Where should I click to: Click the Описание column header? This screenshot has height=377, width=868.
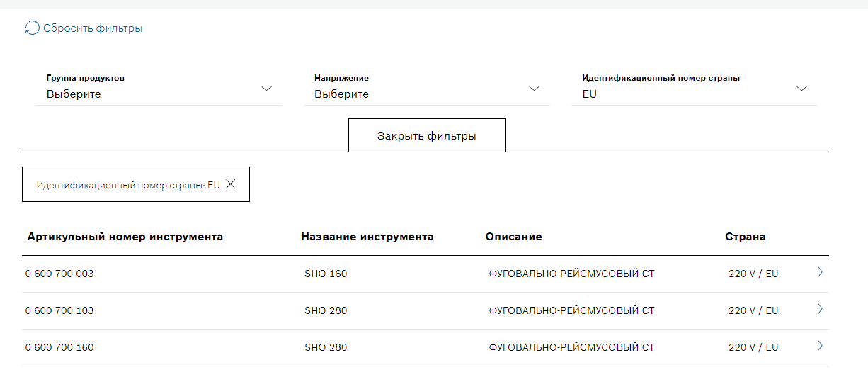click(514, 237)
